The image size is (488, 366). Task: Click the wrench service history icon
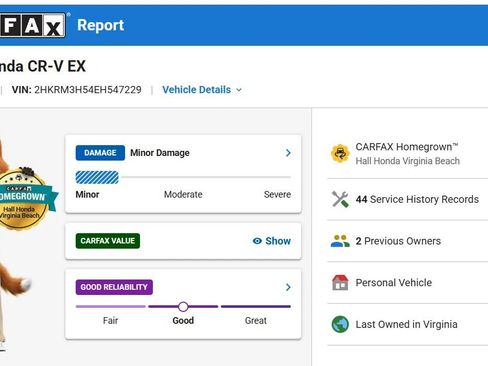(x=340, y=199)
